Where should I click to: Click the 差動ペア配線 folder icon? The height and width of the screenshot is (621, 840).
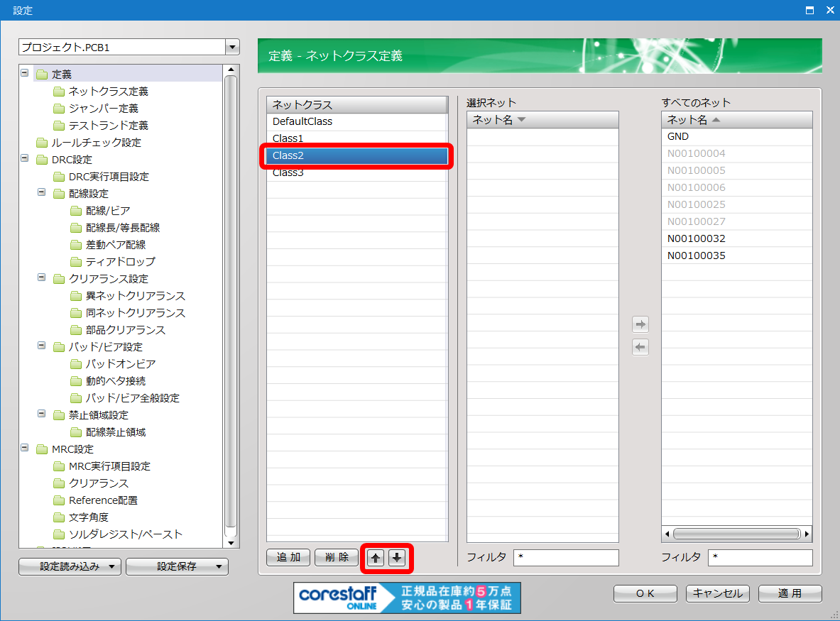click(75, 245)
